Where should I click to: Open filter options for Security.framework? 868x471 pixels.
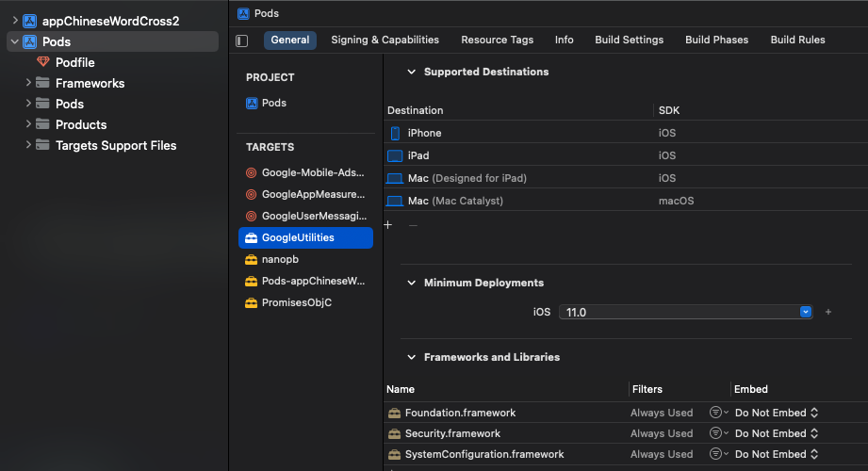coord(718,432)
